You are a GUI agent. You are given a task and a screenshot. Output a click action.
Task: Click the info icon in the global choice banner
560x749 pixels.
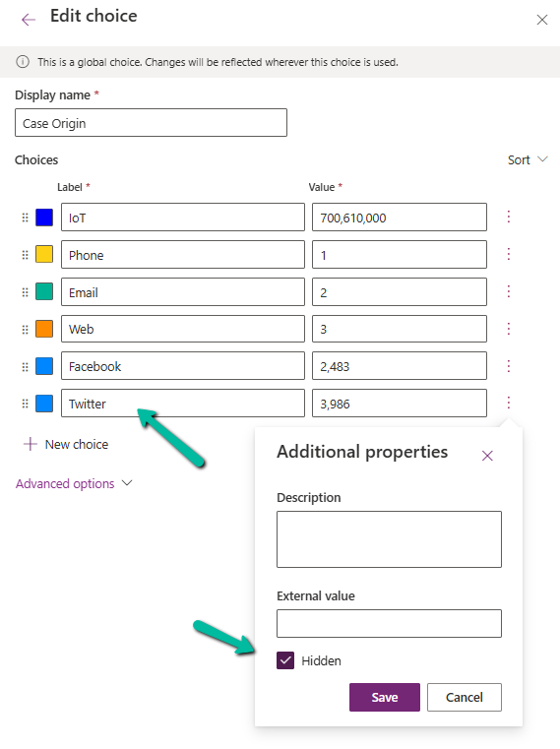coord(23,62)
